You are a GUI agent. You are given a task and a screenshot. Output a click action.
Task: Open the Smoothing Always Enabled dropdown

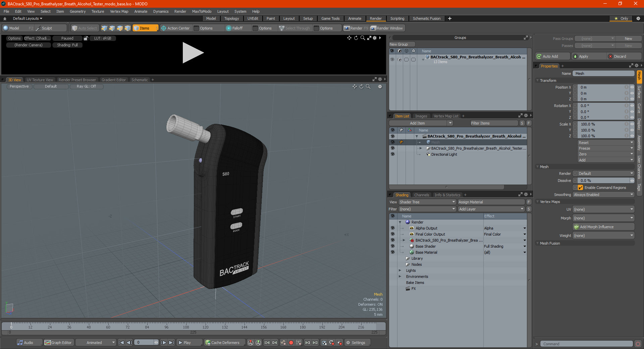point(603,195)
